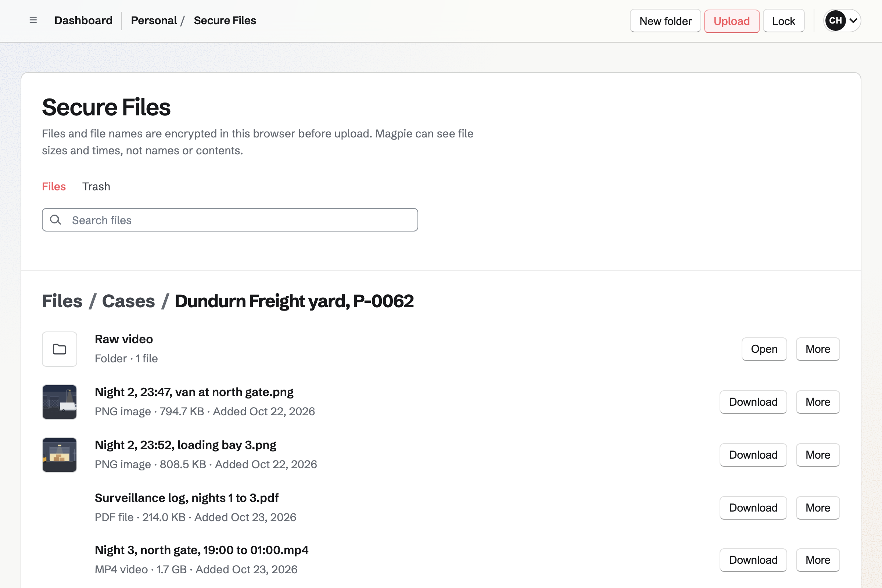Focus the Search files field

click(x=230, y=220)
